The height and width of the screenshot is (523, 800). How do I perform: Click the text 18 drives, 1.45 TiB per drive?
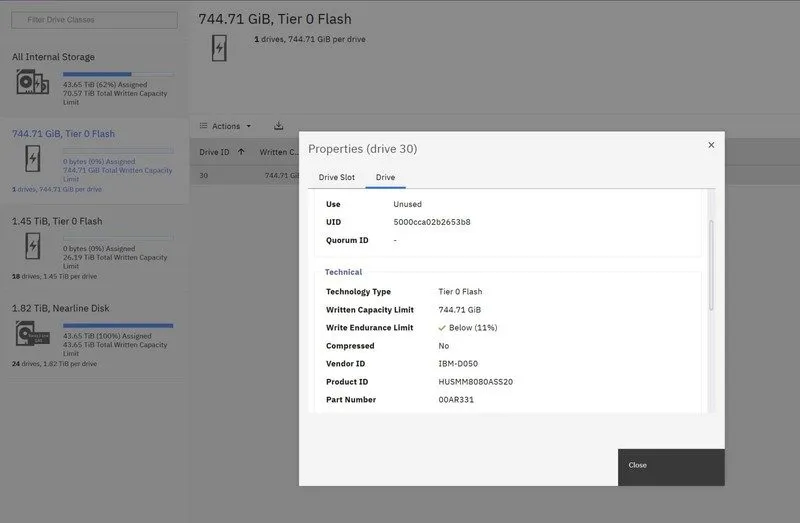pyautogui.click(x=55, y=277)
